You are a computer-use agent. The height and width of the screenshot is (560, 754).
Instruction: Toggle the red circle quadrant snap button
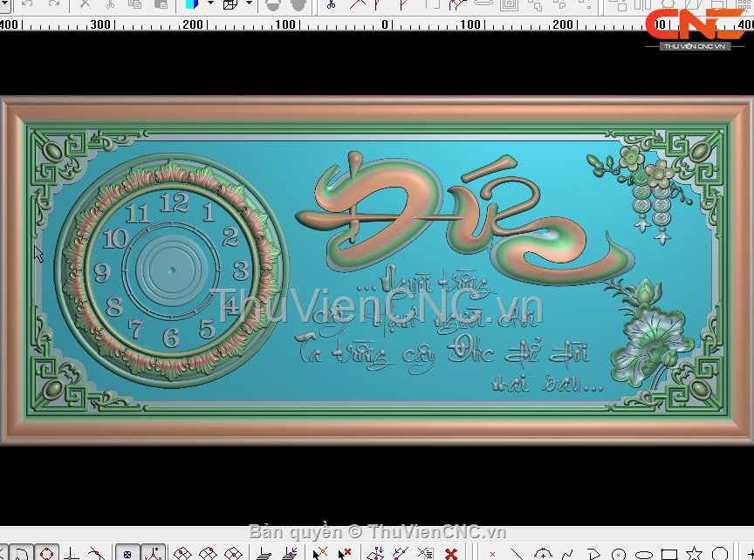[x=45, y=553]
